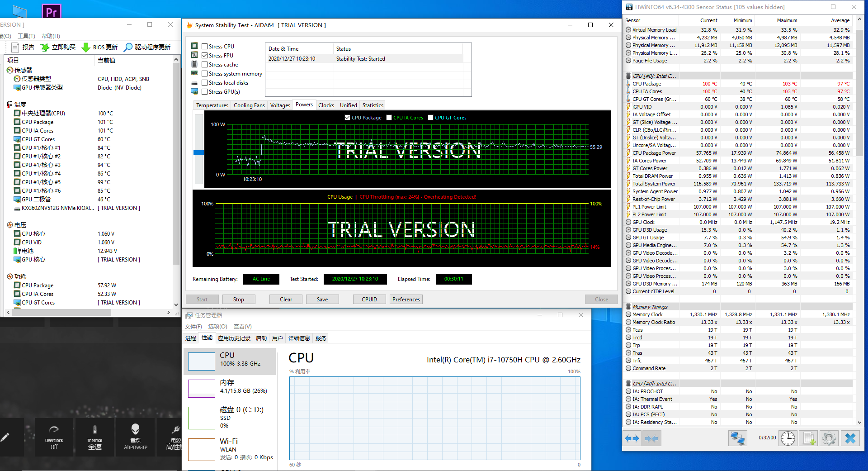
Task: Click HWiNFO collapse columns inward-arrows icon
Action: (651, 438)
